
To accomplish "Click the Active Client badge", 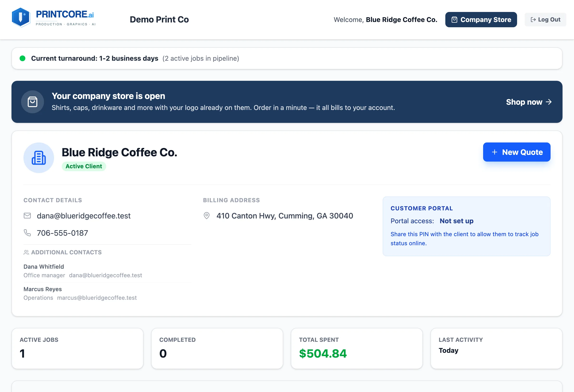I will 84,166.
